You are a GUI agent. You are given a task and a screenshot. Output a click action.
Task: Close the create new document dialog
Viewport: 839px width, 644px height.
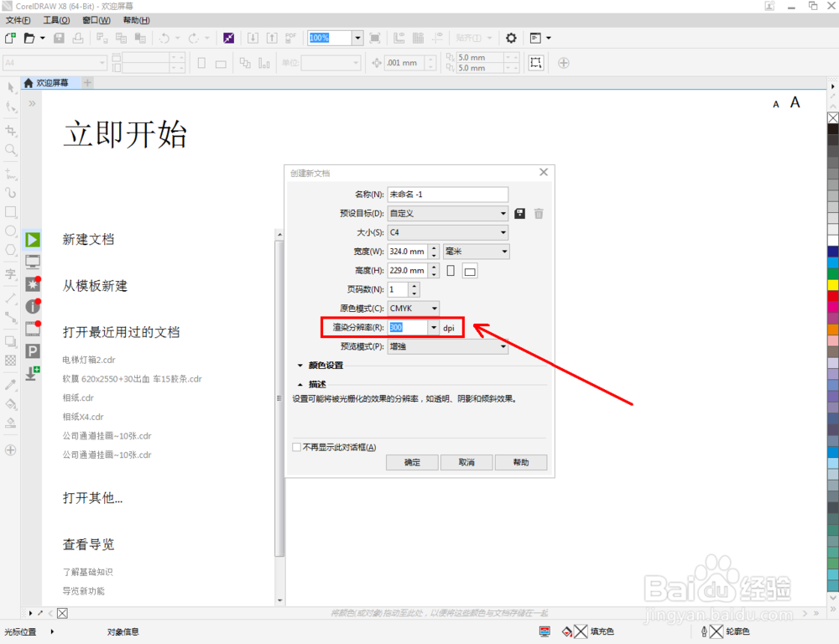coord(544,172)
